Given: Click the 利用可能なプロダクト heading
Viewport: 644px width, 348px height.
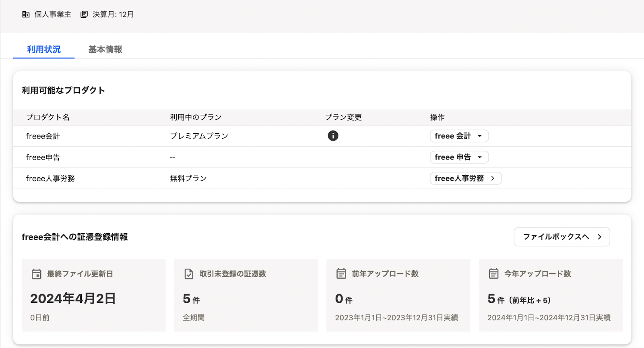Looking at the screenshot, I should click(63, 90).
